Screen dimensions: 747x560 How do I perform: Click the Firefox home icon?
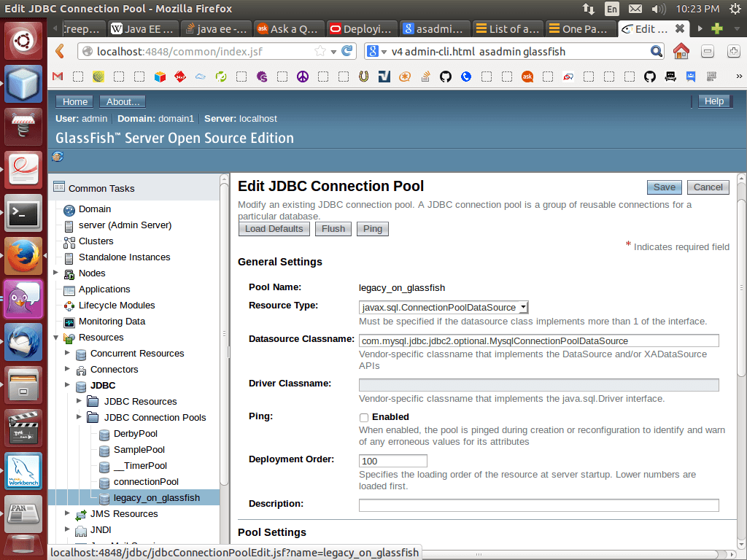(681, 51)
